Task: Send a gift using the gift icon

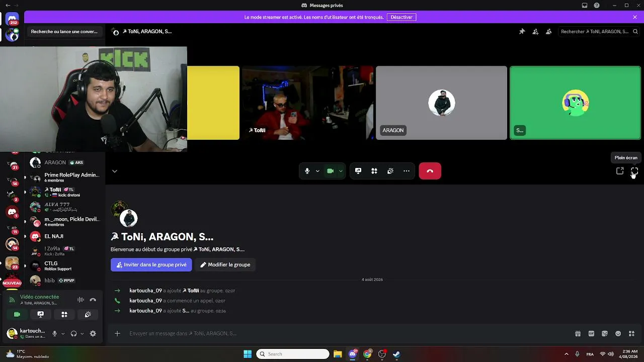Action: pos(578,333)
